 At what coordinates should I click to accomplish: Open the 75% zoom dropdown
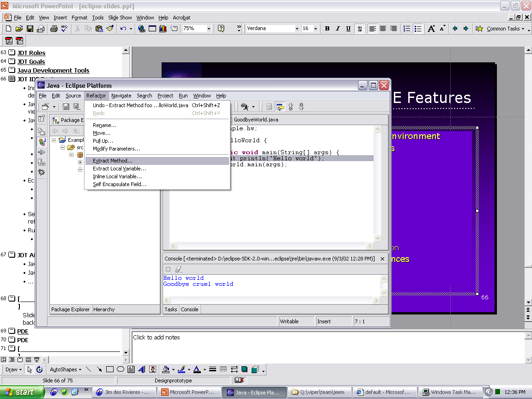[209, 29]
